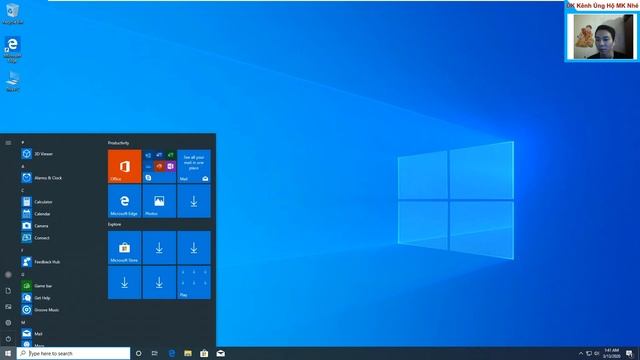Launch Edge from the taskbar
This screenshot has width=640, height=360.
[x=171, y=353]
